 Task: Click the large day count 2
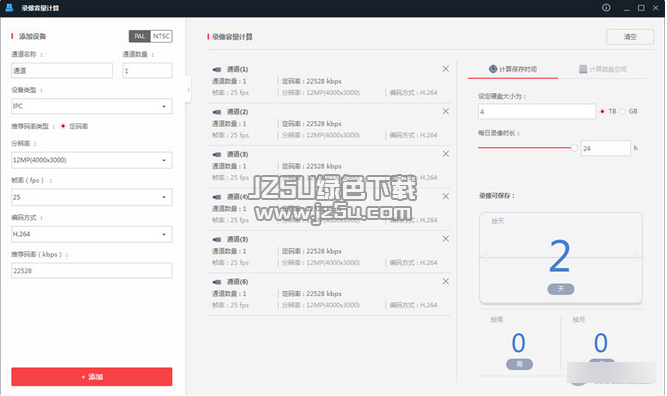click(x=559, y=256)
